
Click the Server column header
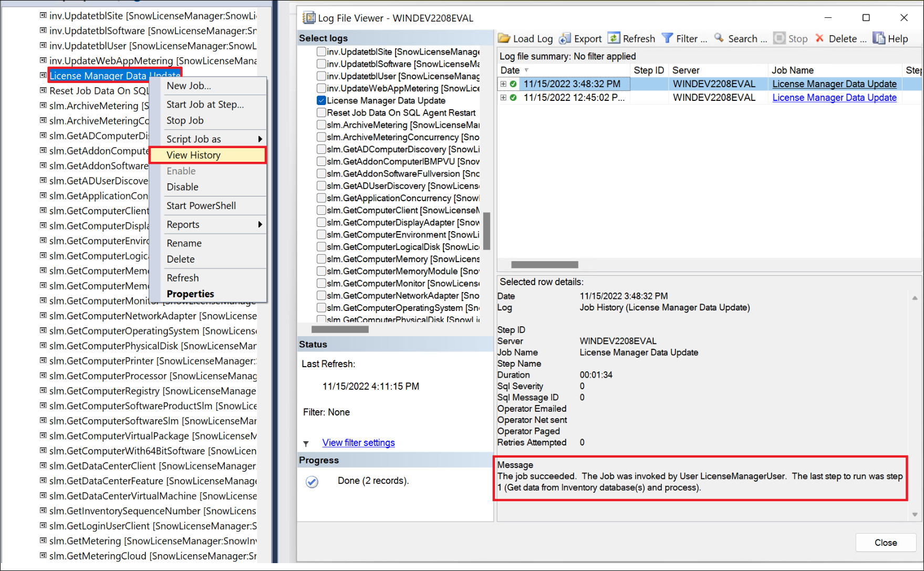point(718,70)
